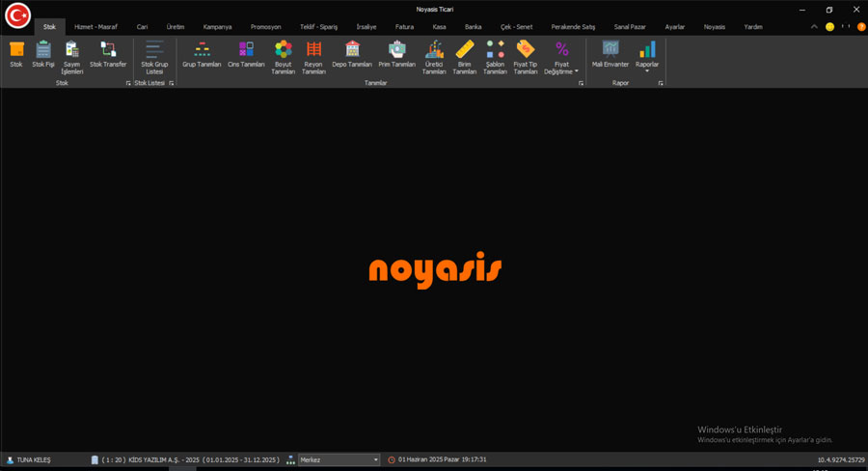Launch Stok Transfer icon
The height and width of the screenshot is (471, 868).
[108, 49]
